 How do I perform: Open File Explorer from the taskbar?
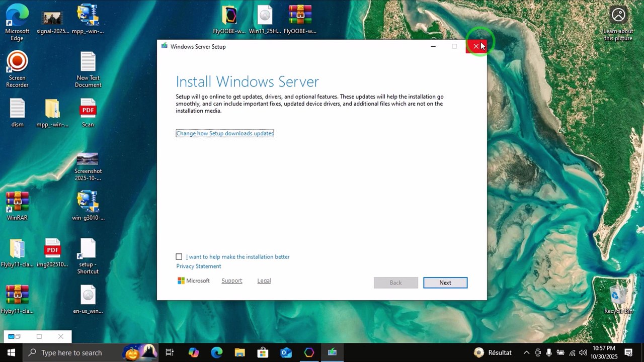239,352
